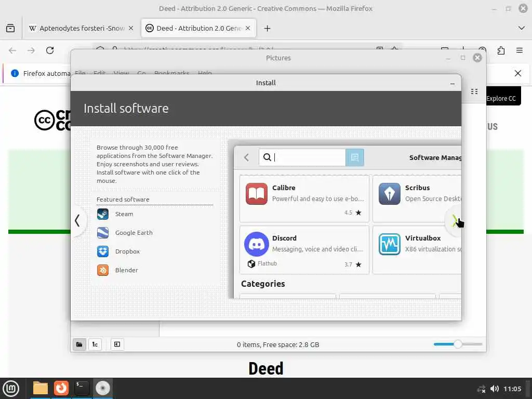Click the Blender featured icon
Image resolution: width=532 pixels, height=399 pixels.
pyautogui.click(x=103, y=270)
